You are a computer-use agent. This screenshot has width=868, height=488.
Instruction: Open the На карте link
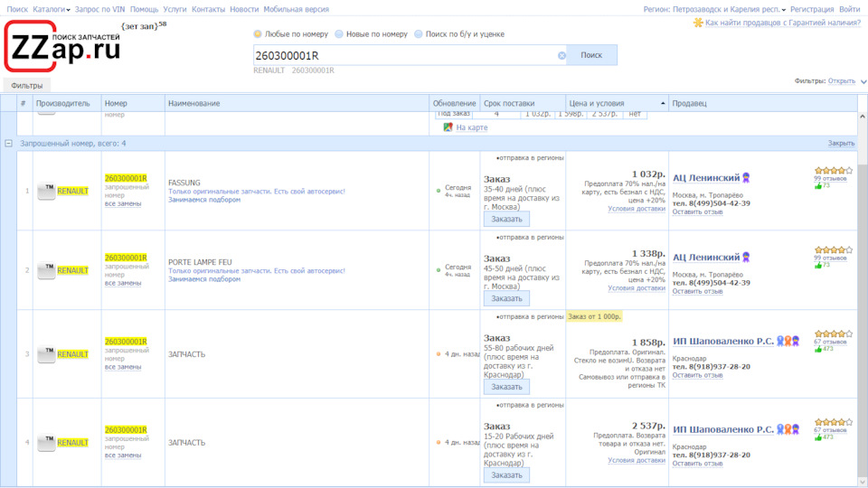pyautogui.click(x=472, y=127)
